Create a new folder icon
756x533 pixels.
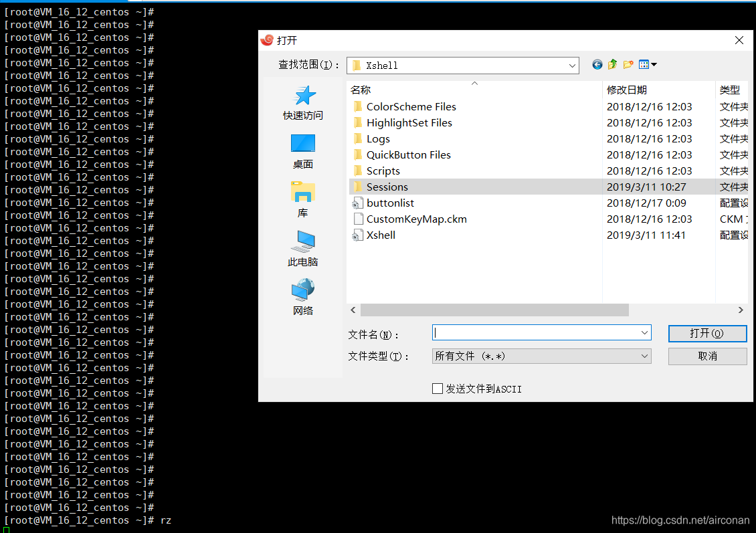[628, 65]
